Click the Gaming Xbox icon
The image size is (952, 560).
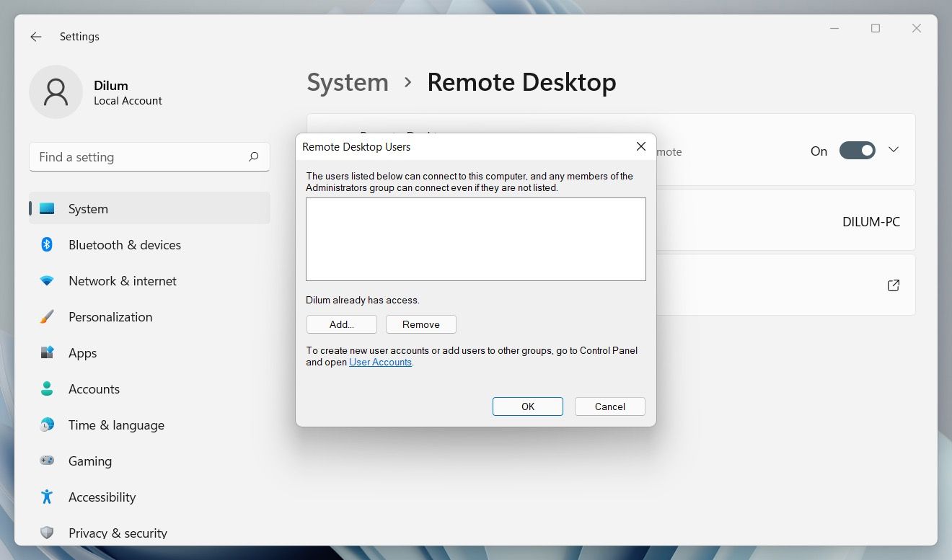coord(46,461)
